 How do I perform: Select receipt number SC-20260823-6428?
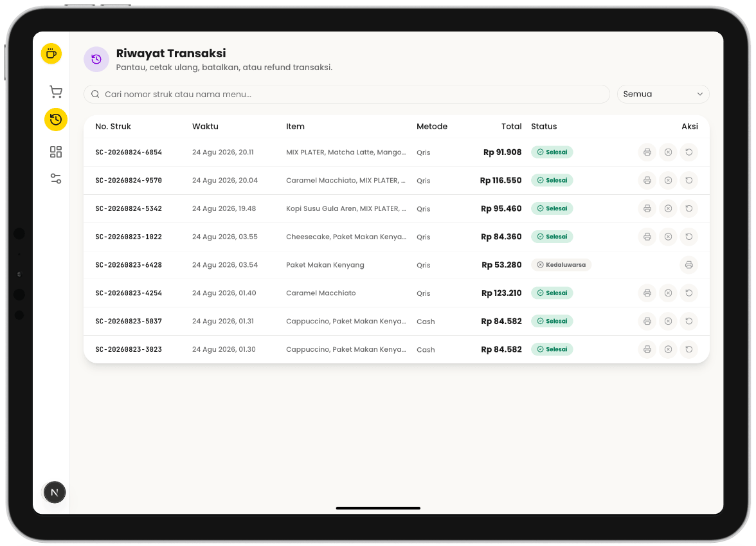pyautogui.click(x=129, y=265)
